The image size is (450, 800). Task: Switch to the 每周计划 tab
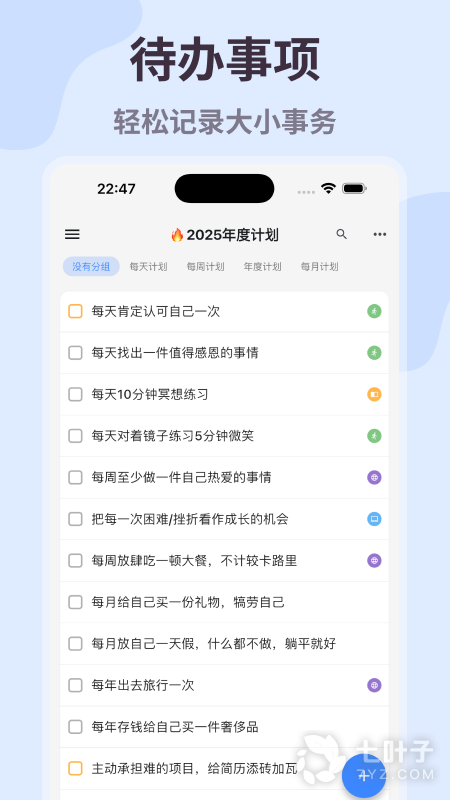point(206,266)
